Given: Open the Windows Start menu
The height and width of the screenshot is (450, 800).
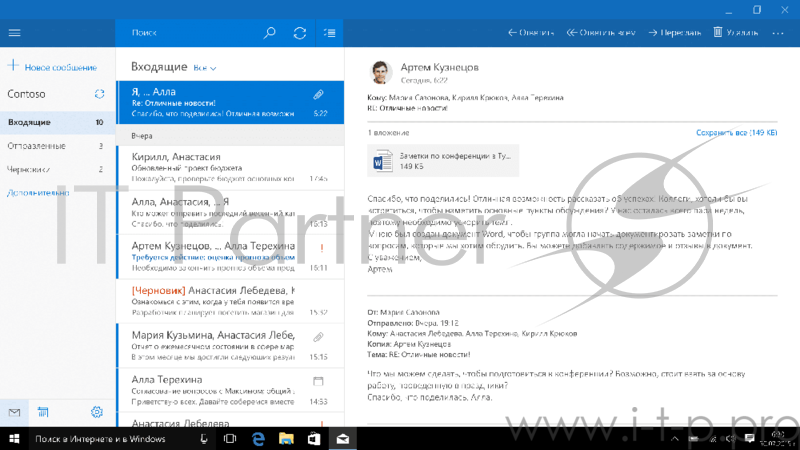Looking at the screenshot, I should (14, 439).
